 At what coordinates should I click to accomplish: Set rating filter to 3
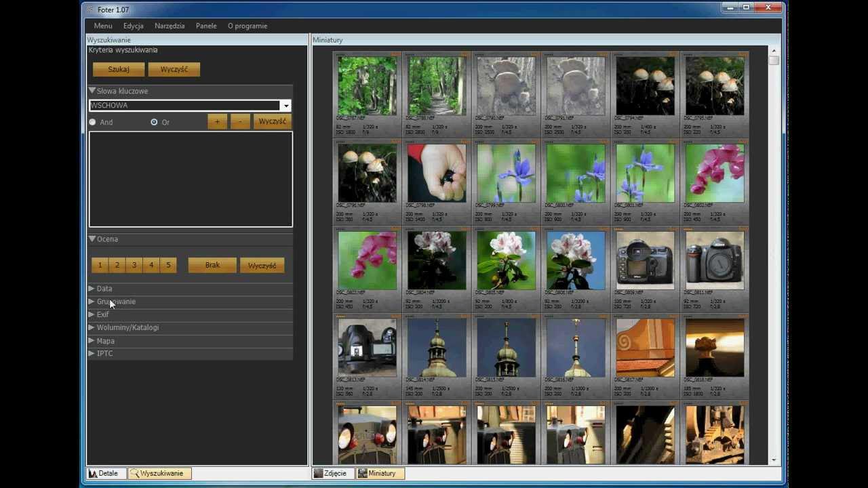point(134,265)
